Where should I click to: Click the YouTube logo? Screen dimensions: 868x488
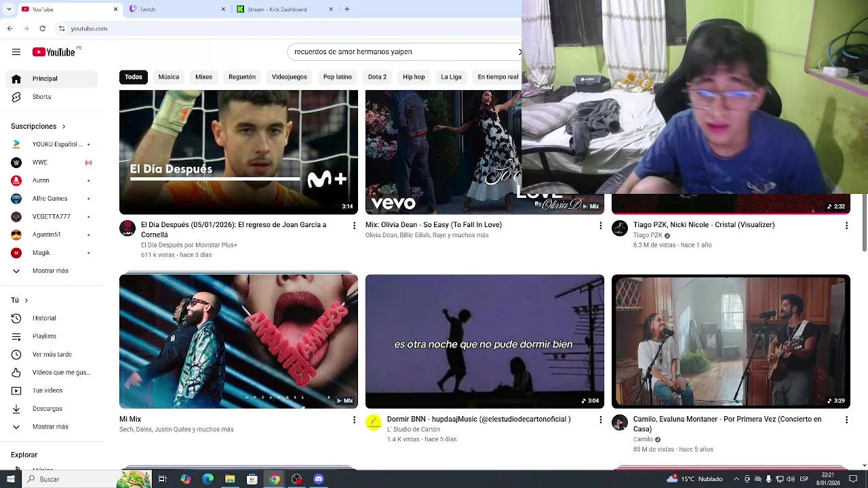(54, 52)
